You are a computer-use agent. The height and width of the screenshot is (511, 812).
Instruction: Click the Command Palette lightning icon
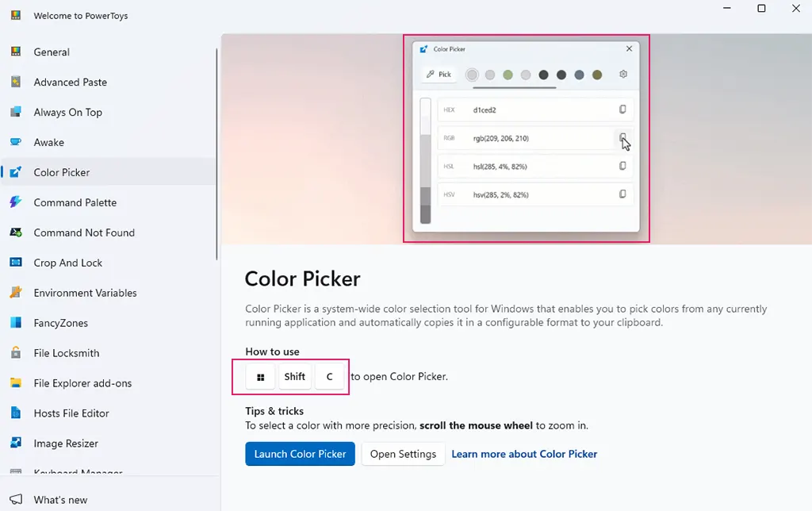(x=17, y=202)
